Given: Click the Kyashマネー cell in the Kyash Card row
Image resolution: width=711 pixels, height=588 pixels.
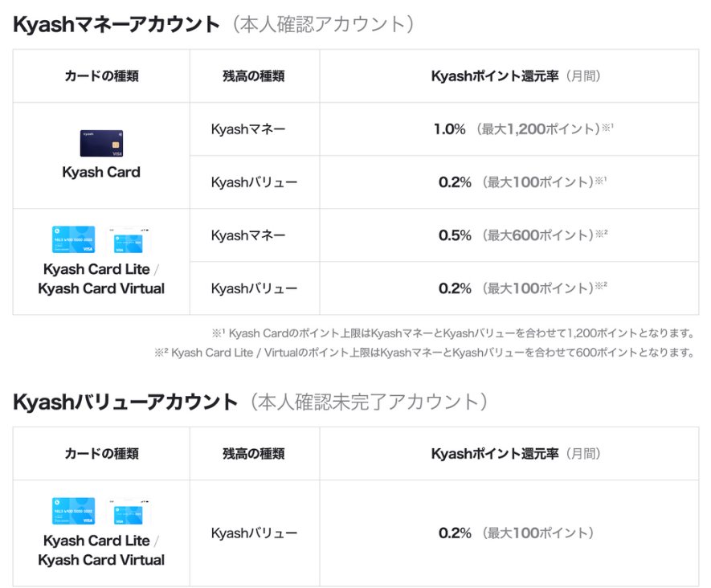Looking at the screenshot, I should [248, 129].
